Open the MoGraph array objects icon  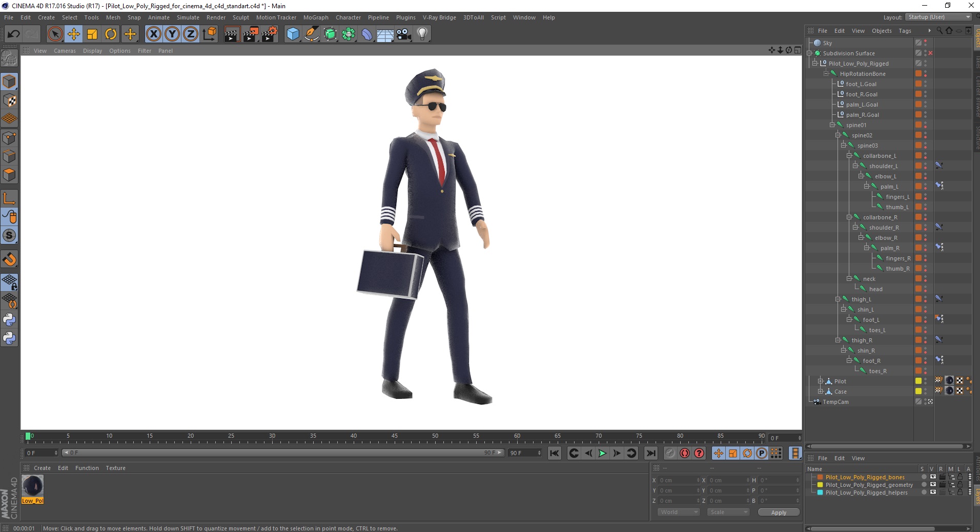(x=349, y=34)
